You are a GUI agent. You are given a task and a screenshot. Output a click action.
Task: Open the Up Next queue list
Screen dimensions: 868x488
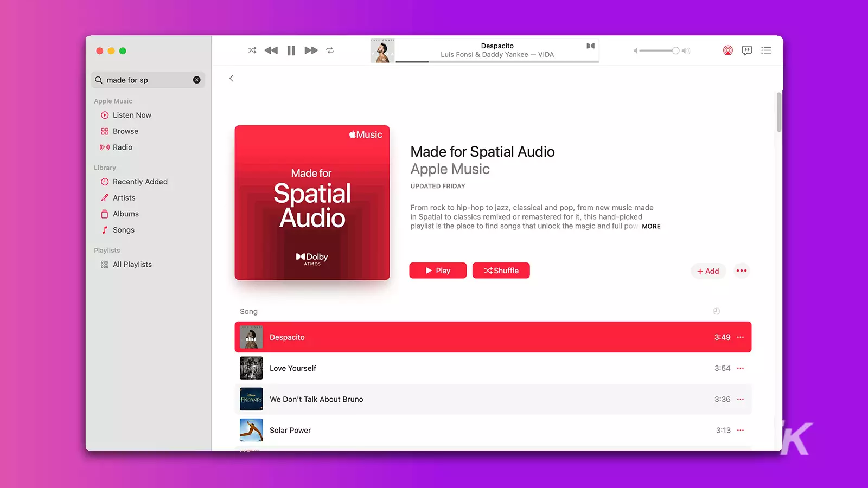pyautogui.click(x=766, y=50)
